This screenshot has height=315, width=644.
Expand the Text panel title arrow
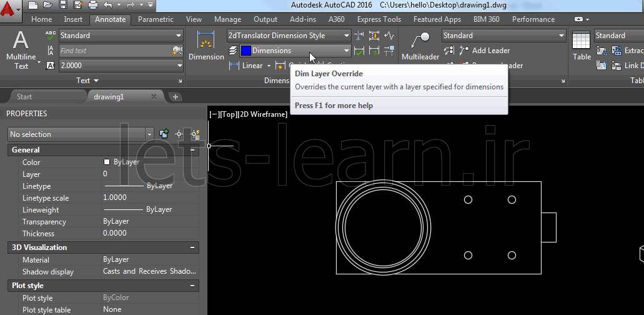point(96,81)
